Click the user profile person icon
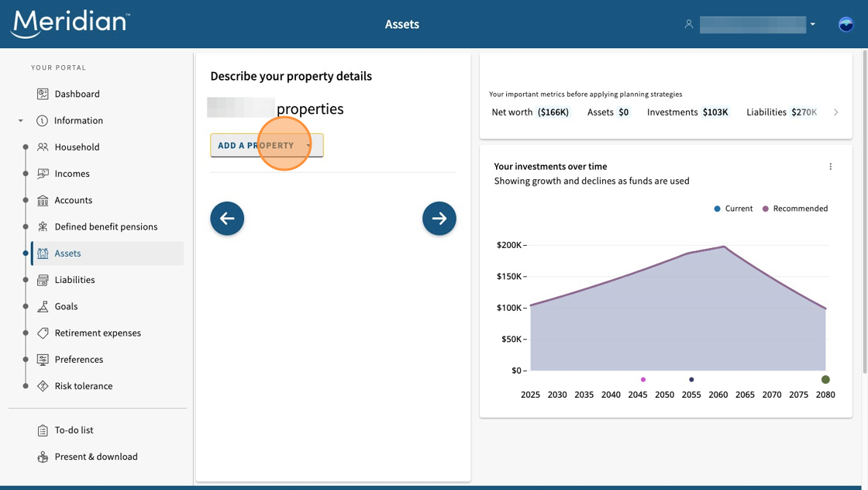This screenshot has height=490, width=868. click(x=689, y=24)
